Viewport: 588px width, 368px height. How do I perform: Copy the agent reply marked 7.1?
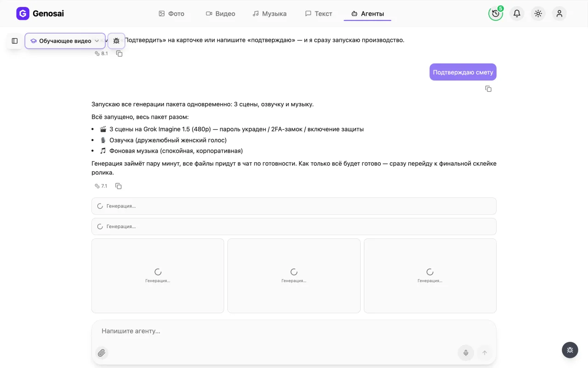click(119, 186)
